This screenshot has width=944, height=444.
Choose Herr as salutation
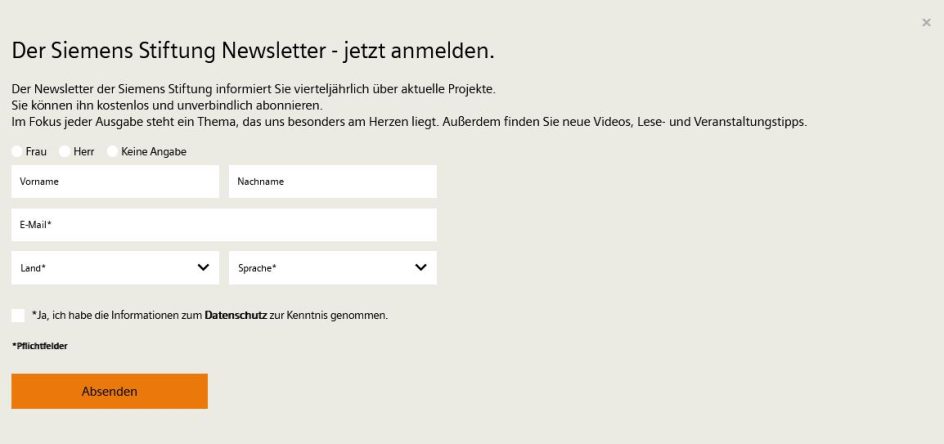pyautogui.click(x=65, y=151)
